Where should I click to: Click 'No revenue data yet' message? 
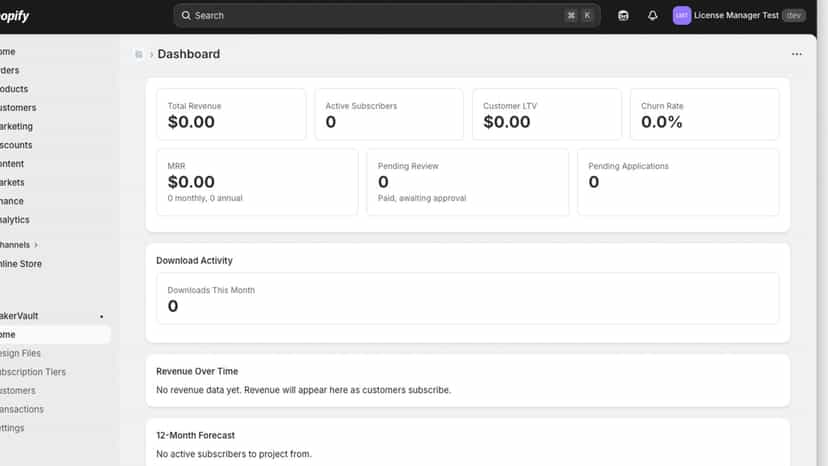click(x=304, y=390)
